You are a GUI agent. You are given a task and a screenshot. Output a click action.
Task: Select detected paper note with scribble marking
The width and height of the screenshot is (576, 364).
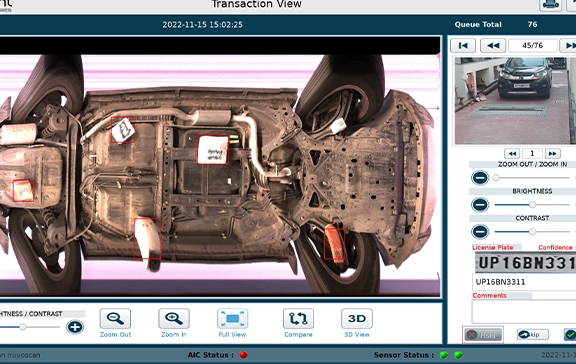click(123, 130)
